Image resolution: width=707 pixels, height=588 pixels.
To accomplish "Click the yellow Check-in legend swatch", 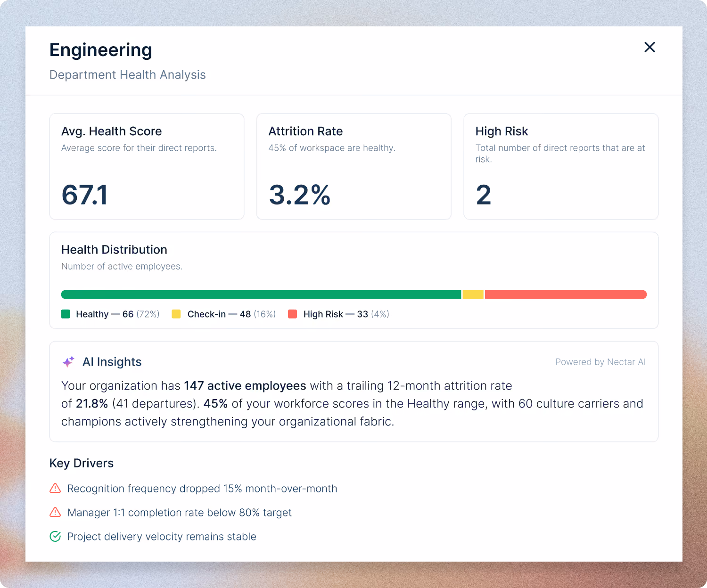I will (x=176, y=314).
